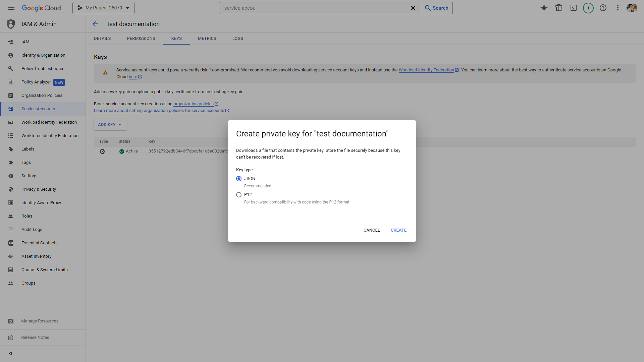
Task: Open Essential Contacts in the sidebar
Action: [43, 243]
